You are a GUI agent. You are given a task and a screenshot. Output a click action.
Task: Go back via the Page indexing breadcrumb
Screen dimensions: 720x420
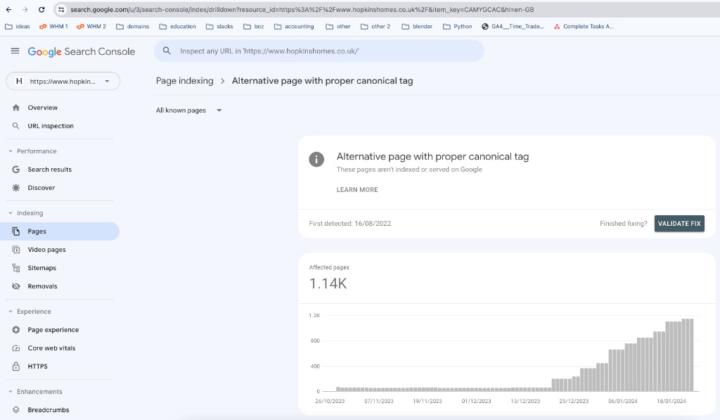coord(185,81)
